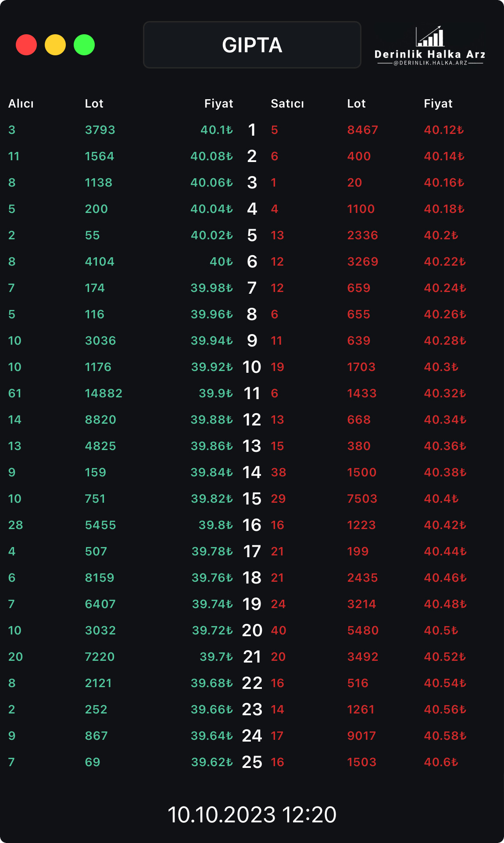Click the 10.10.2023 12:20 timestamp

[252, 815]
